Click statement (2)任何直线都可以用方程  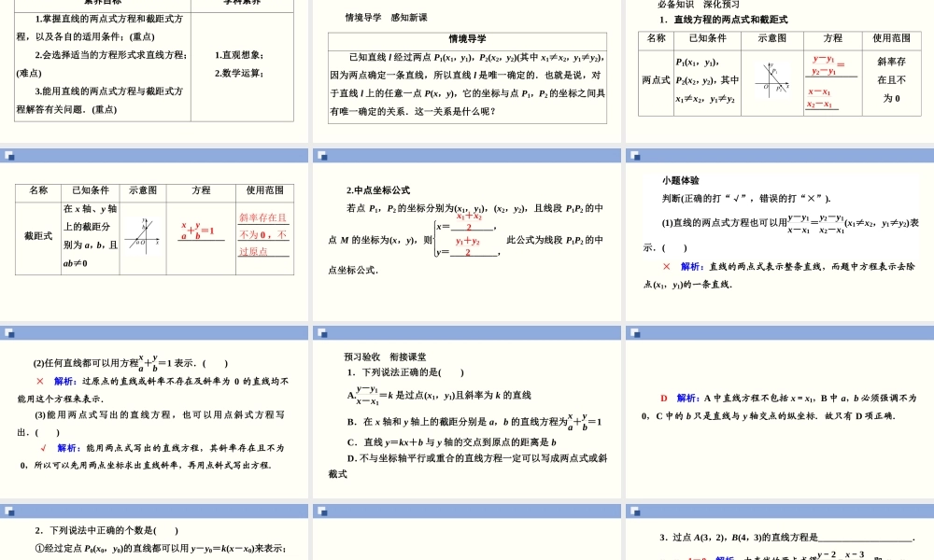(x=131, y=362)
